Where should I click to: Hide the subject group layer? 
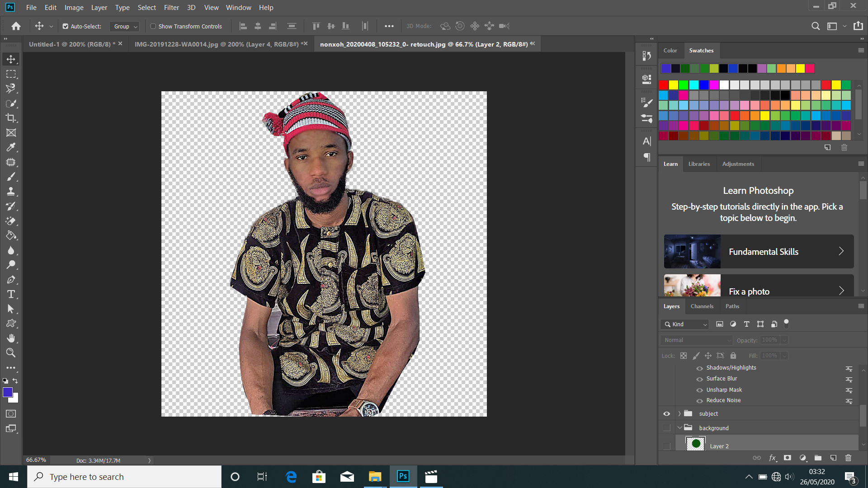(x=667, y=413)
